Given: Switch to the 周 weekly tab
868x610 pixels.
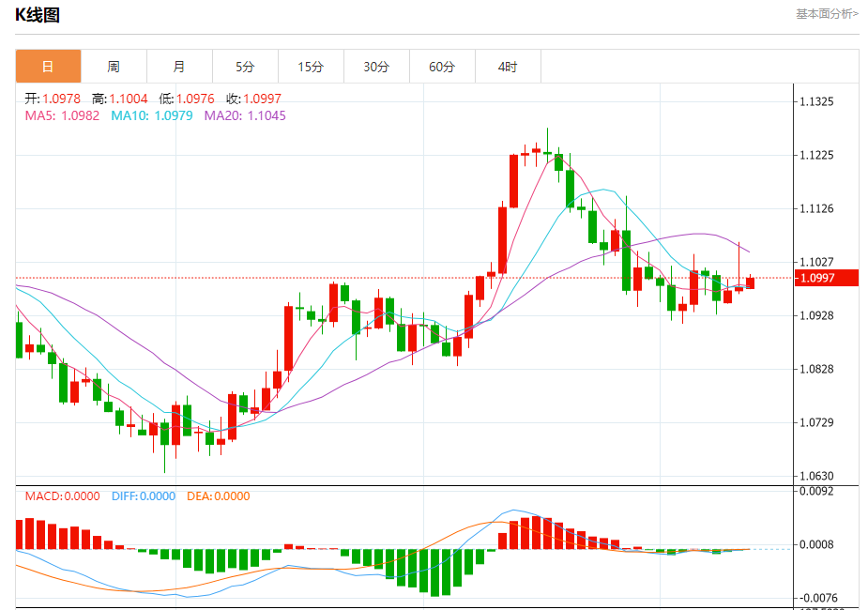Looking at the screenshot, I should (114, 67).
